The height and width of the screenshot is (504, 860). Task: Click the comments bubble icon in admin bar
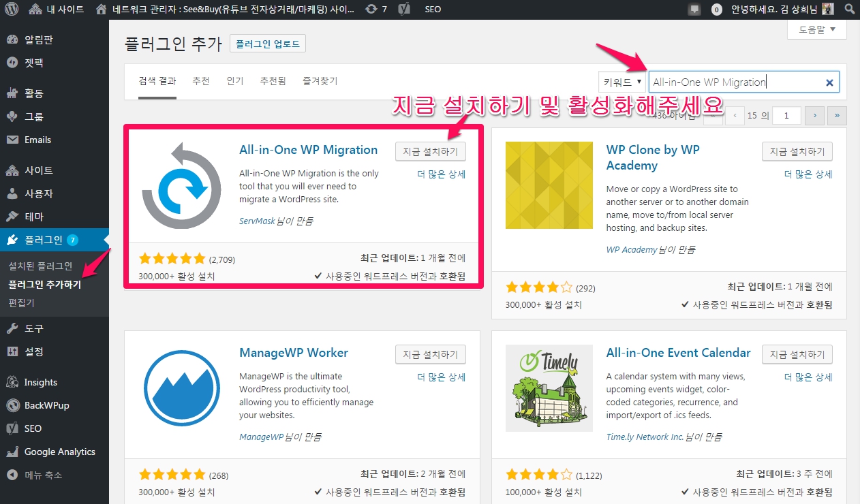pyautogui.click(x=694, y=10)
